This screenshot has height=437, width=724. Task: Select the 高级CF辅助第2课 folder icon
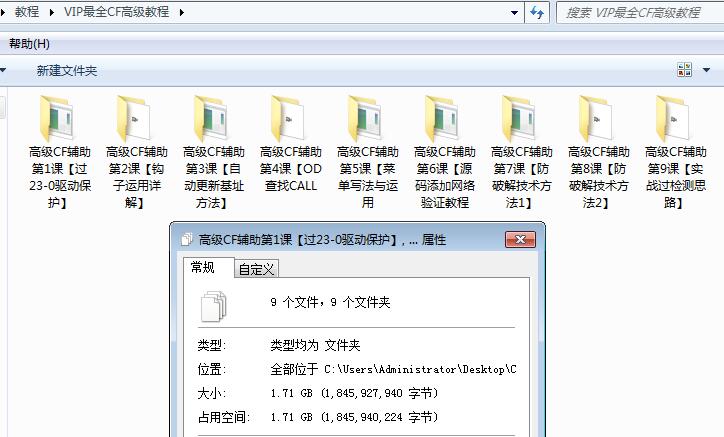134,119
